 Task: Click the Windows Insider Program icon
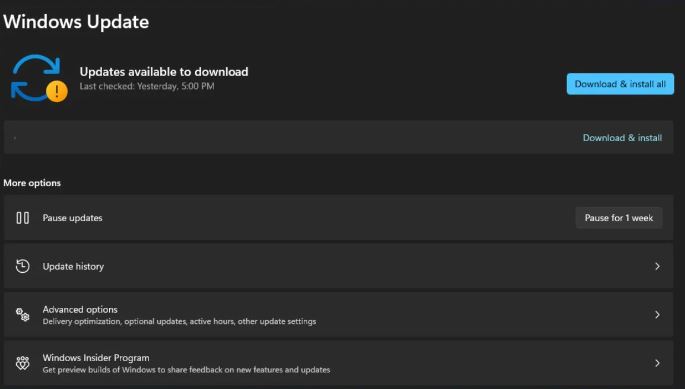point(23,363)
